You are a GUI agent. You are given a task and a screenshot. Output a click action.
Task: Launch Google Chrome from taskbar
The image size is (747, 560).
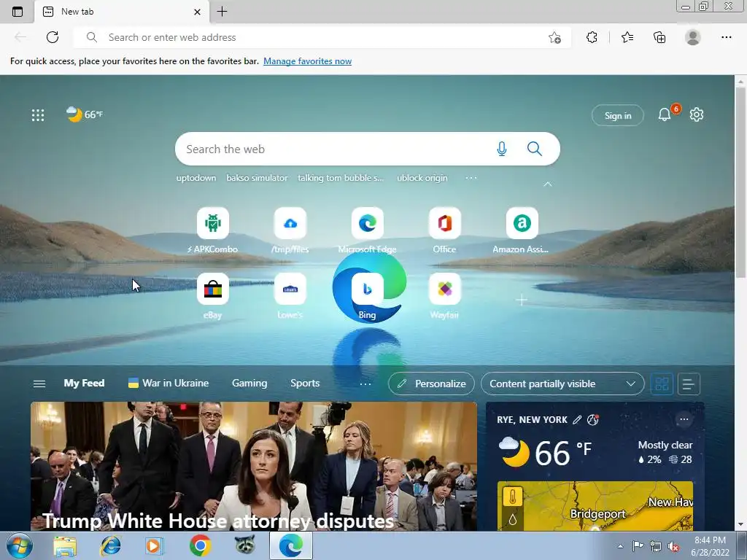[x=200, y=545]
